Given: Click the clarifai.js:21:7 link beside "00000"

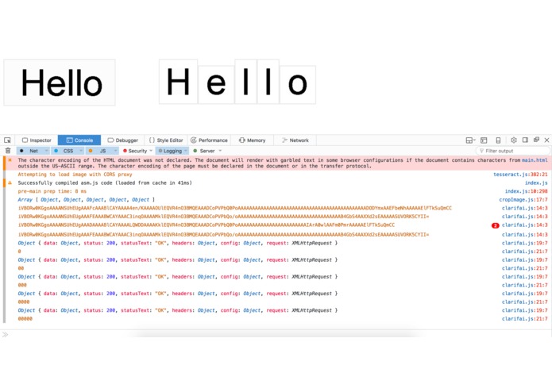Looking at the screenshot, I should pos(524,319).
